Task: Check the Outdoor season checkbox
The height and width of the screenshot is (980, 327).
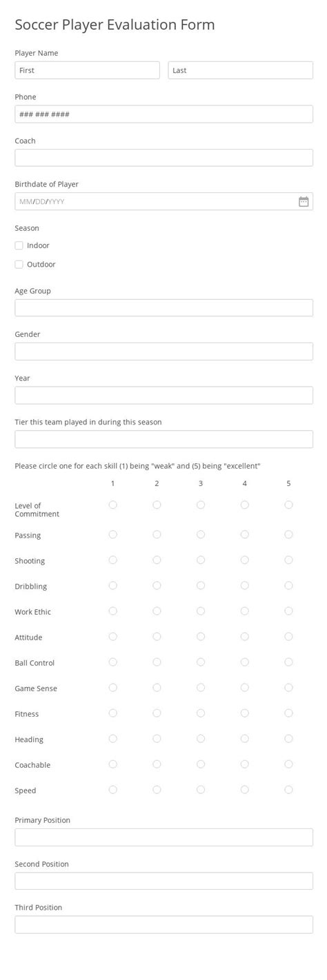Action: tap(19, 264)
